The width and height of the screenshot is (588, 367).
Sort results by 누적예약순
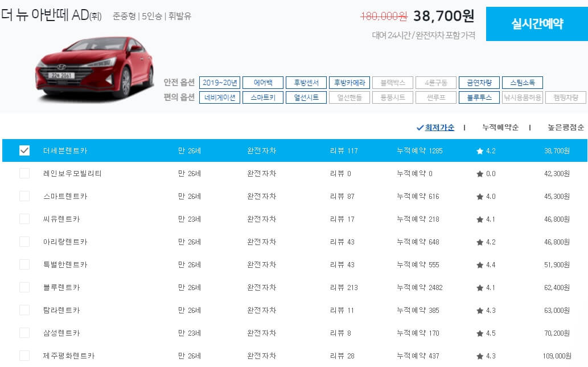pyautogui.click(x=501, y=127)
